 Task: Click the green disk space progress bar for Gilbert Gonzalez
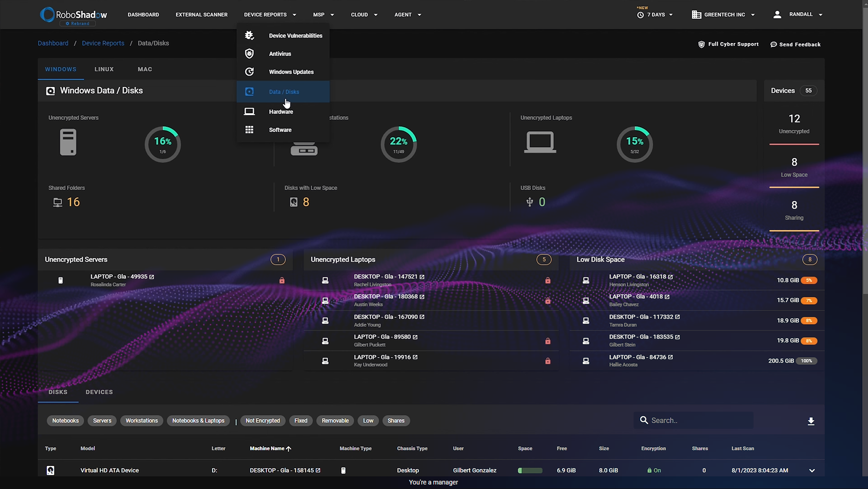[x=530, y=470]
